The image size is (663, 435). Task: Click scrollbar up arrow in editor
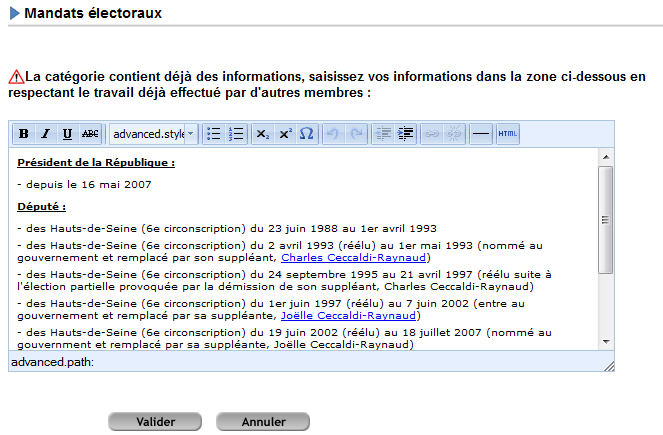tap(605, 156)
